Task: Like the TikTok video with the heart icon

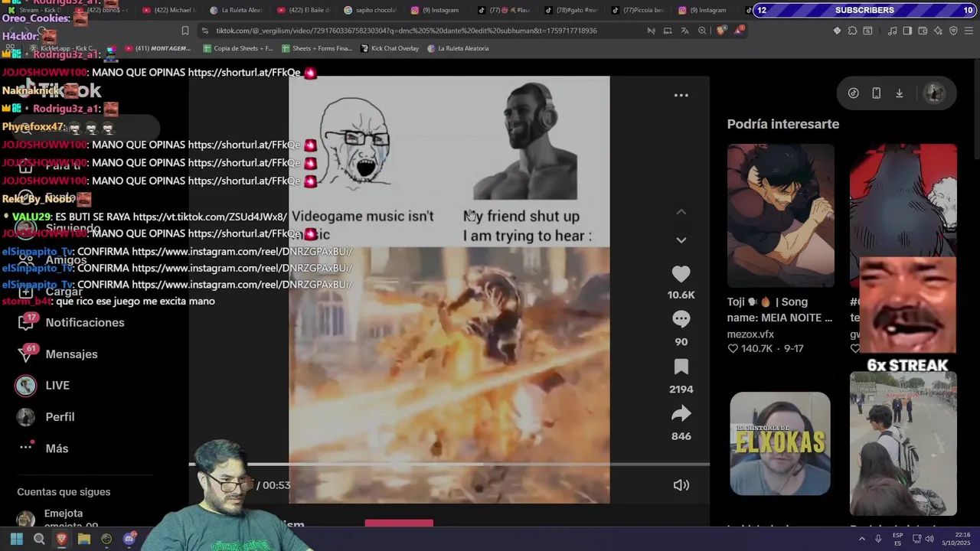Action: click(x=681, y=273)
